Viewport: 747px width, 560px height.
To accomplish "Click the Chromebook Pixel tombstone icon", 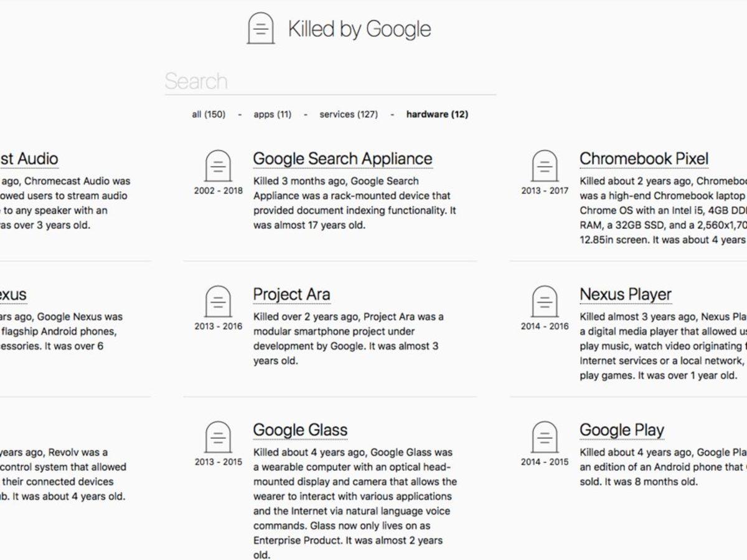I will point(543,167).
